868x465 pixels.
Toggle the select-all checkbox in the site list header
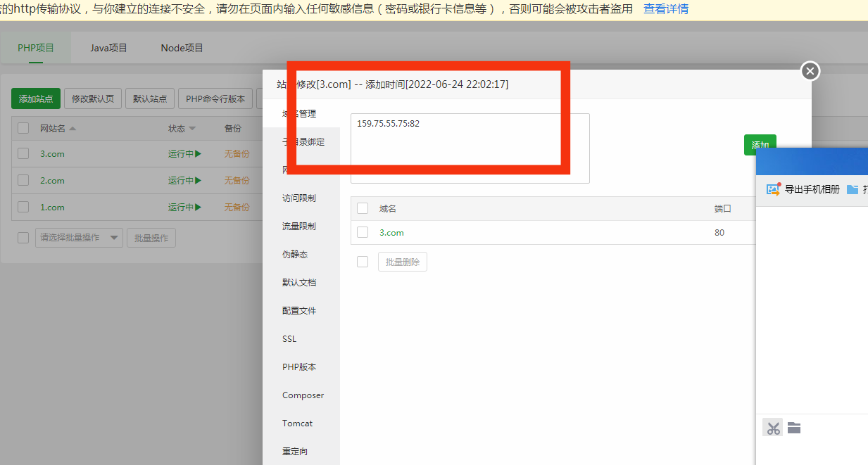[23, 127]
